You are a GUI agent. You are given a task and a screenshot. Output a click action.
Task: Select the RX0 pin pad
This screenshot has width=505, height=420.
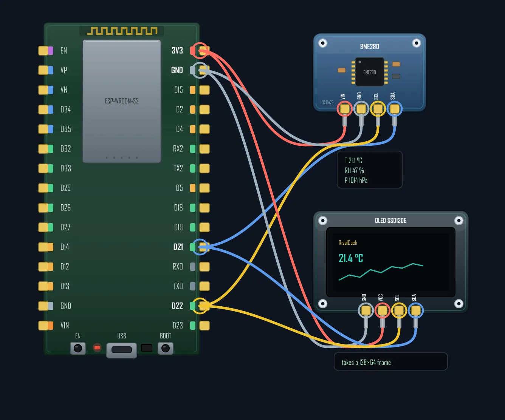pyautogui.click(x=204, y=266)
